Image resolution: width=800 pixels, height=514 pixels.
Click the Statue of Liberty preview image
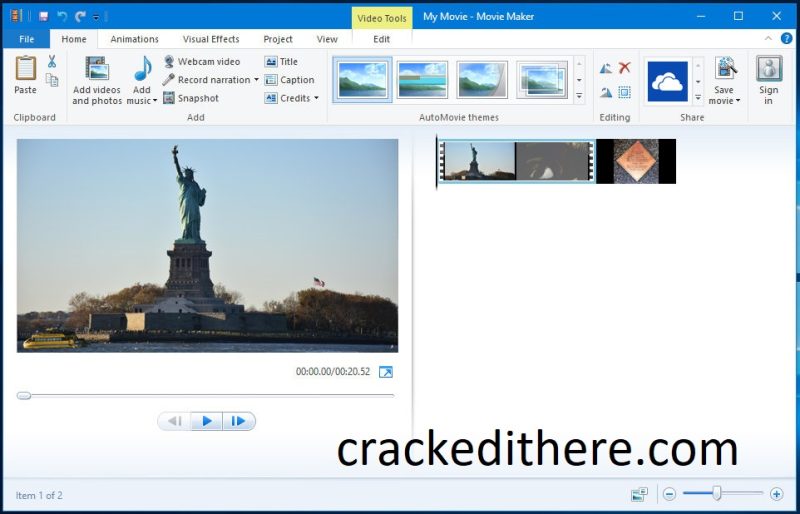(x=207, y=246)
